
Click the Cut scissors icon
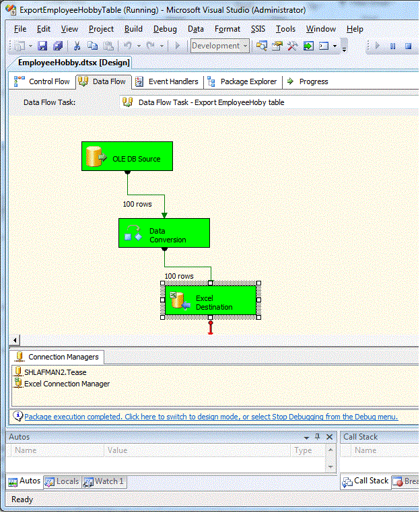point(77,46)
